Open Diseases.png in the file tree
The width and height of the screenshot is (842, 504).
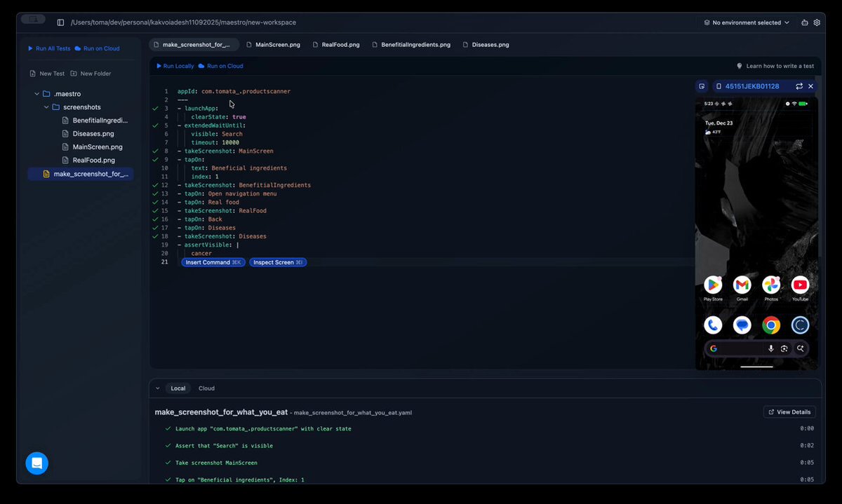click(x=88, y=134)
